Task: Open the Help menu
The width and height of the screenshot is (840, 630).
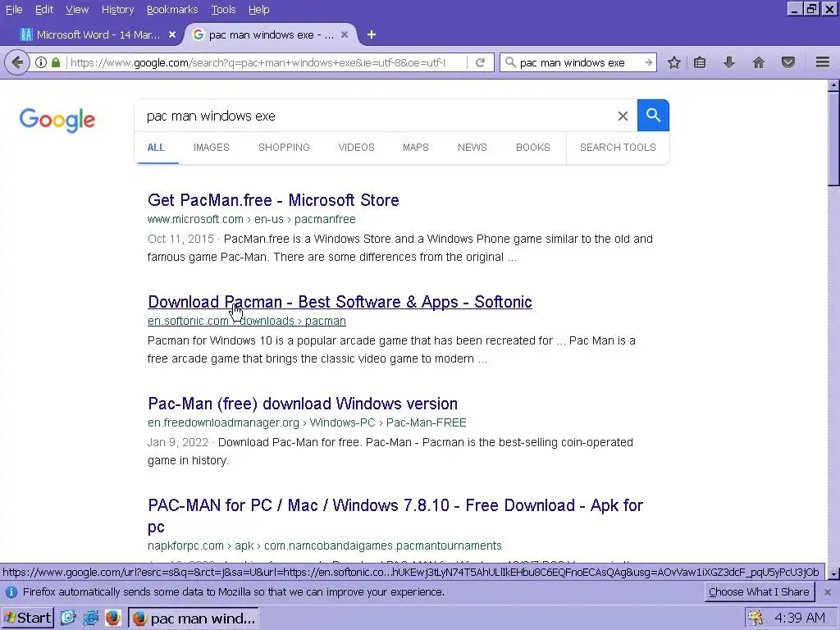Action: [258, 10]
